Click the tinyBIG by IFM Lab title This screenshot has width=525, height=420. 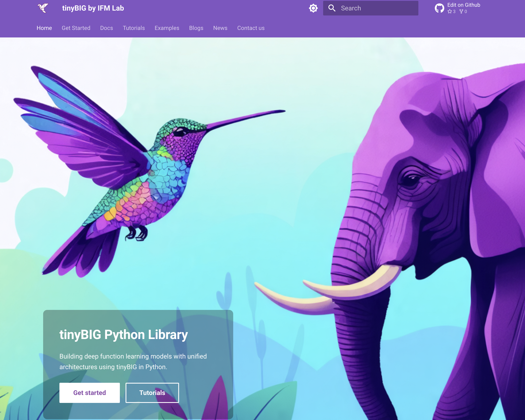coord(93,8)
